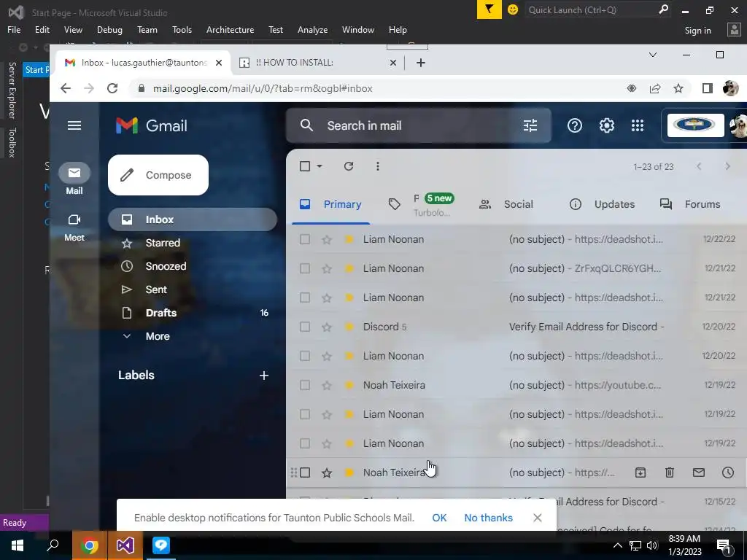747x560 pixels.
Task: Close the Gmail Inbox browser tab
Action: click(219, 63)
